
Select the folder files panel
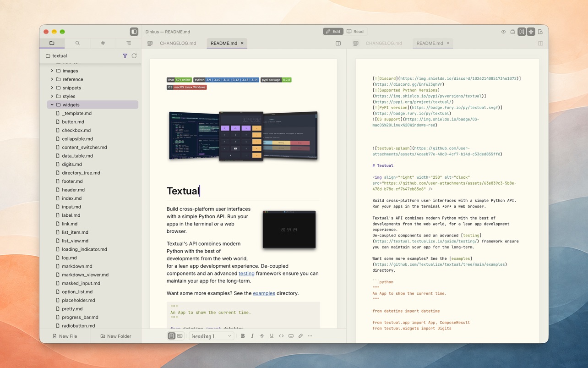[52, 43]
